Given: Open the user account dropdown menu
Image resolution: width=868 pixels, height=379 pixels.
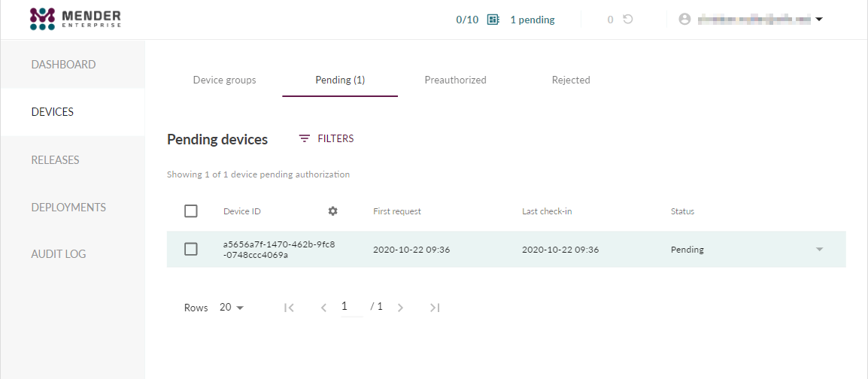Looking at the screenshot, I should (x=819, y=20).
